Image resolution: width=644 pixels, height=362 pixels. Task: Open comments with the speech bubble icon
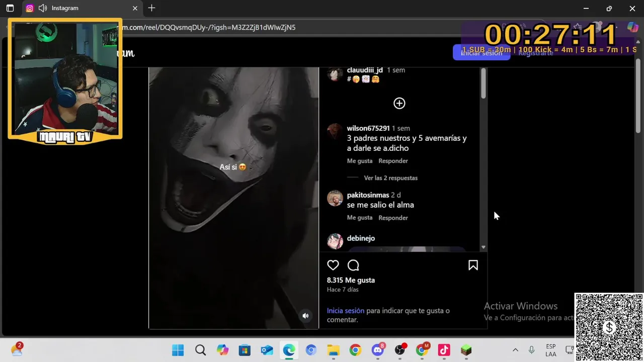point(353,265)
